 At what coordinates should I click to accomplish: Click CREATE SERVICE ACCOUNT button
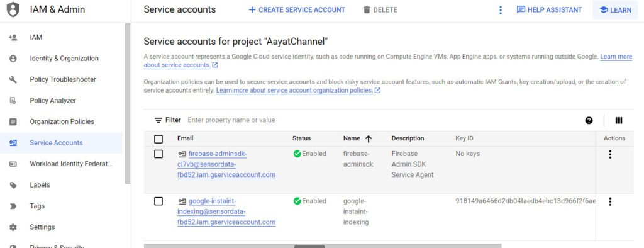(x=297, y=10)
